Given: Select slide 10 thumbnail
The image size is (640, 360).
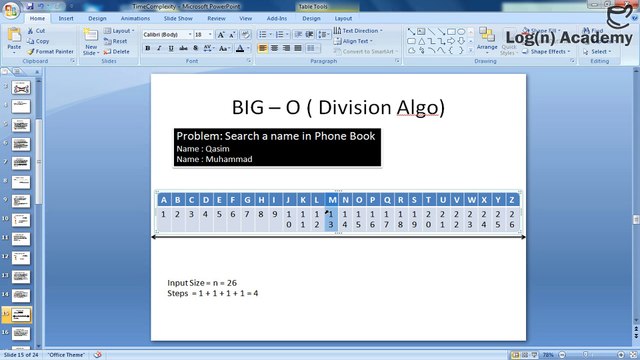Looking at the screenshot, I should click(x=21, y=220).
